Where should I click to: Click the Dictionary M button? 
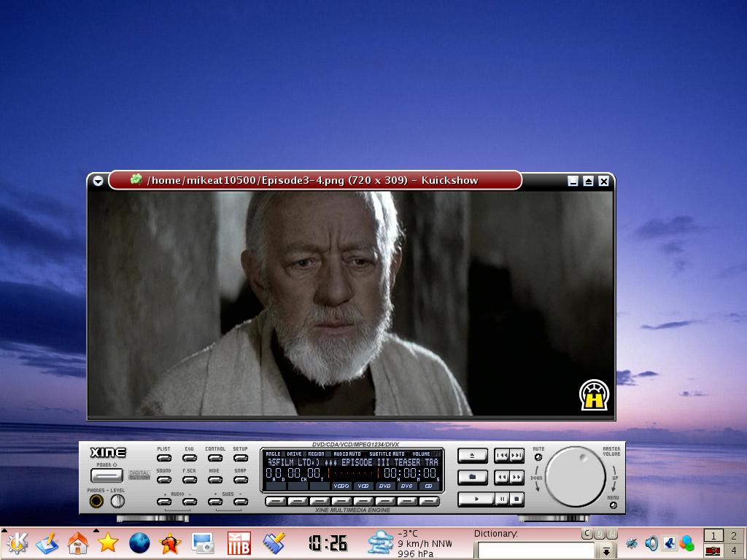(613, 534)
